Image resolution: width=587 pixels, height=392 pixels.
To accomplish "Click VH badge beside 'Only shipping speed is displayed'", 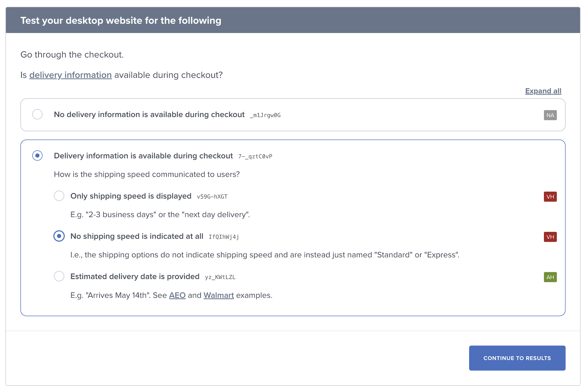I will [550, 197].
